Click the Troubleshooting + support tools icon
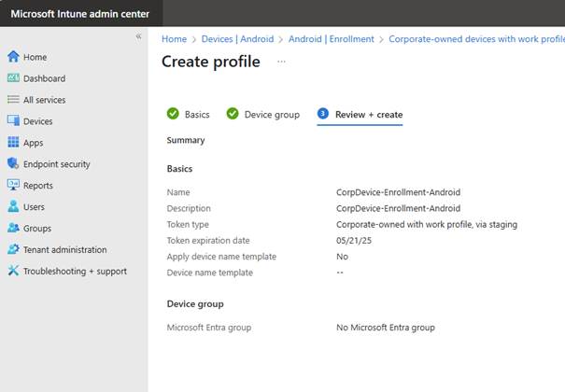The image size is (565, 392). coord(13,271)
